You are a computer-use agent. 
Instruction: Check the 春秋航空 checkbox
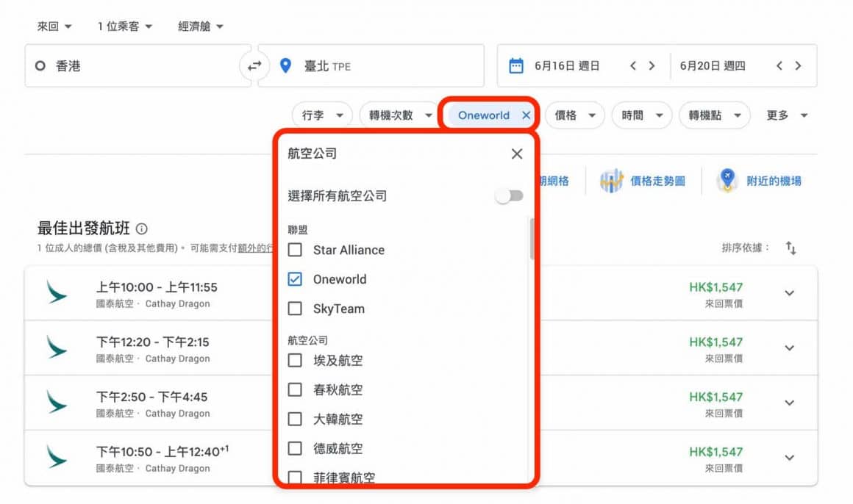(x=295, y=389)
